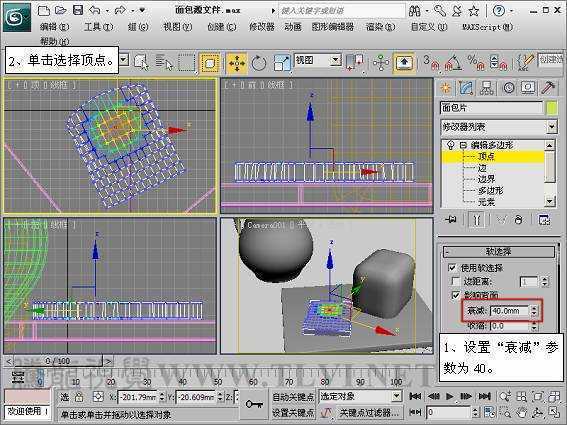Click the Redo arrow icon

120,10
